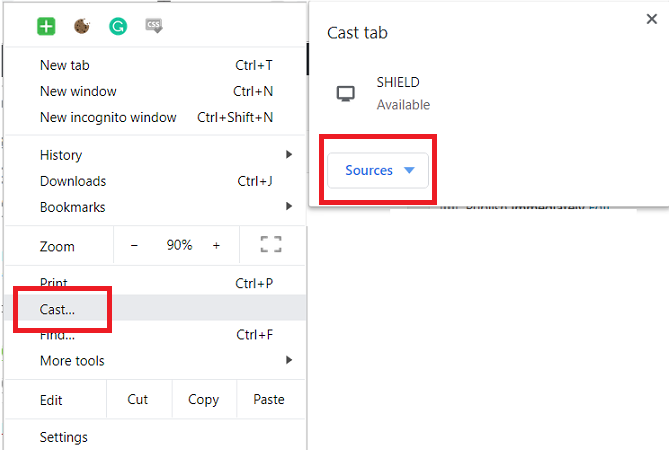Open the Grammarly extension icon

click(118, 27)
